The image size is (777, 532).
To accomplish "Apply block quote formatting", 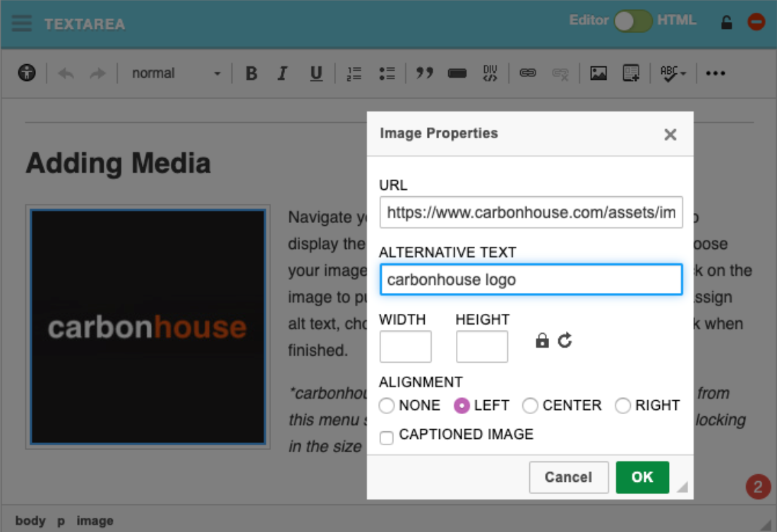I will coord(424,73).
